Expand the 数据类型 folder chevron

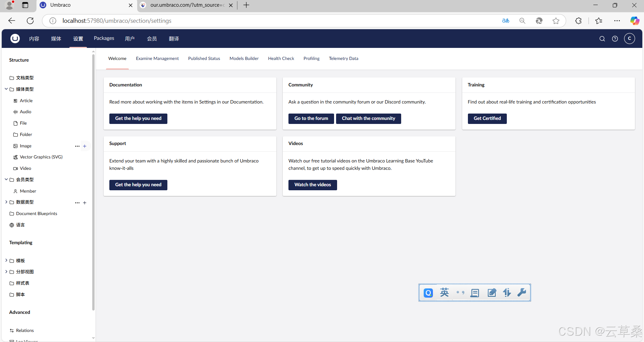(6, 202)
